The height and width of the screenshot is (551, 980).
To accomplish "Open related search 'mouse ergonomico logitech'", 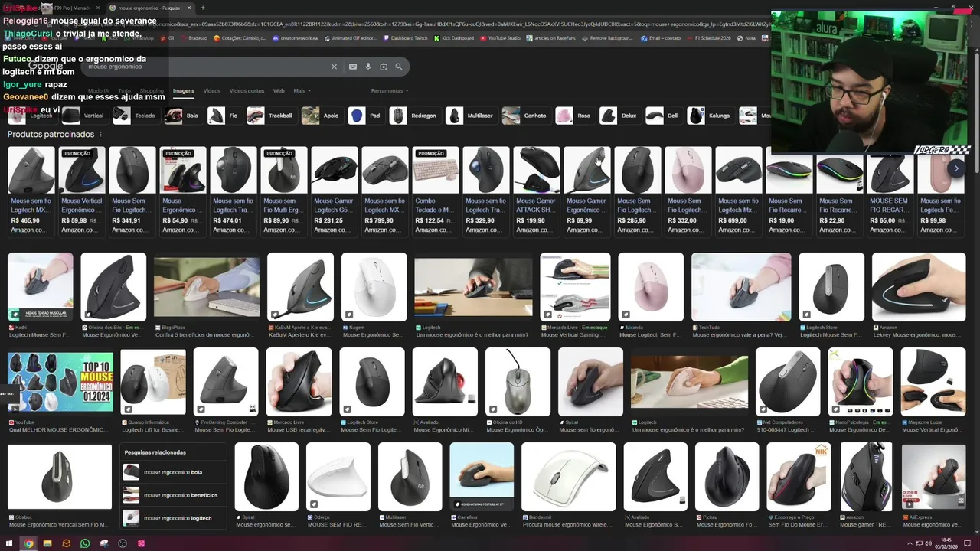I will pos(175,518).
